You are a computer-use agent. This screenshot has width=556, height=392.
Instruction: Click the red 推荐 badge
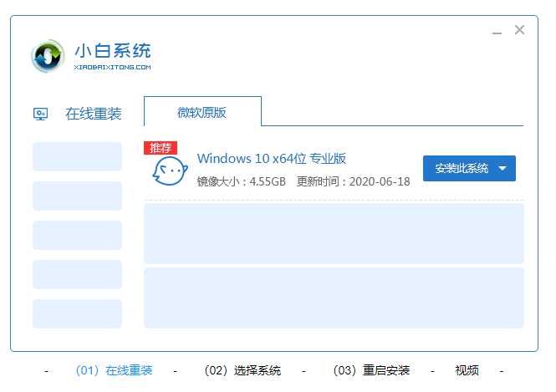click(161, 148)
